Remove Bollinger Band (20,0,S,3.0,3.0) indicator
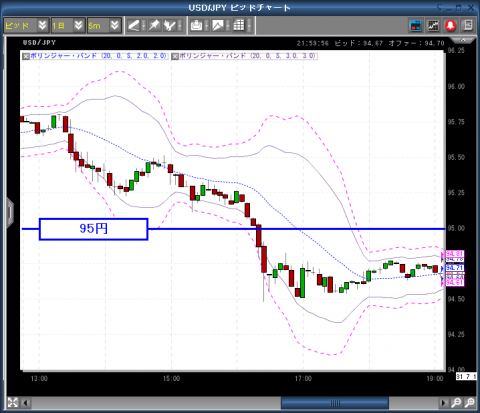The width and height of the screenshot is (480, 413). [175, 56]
